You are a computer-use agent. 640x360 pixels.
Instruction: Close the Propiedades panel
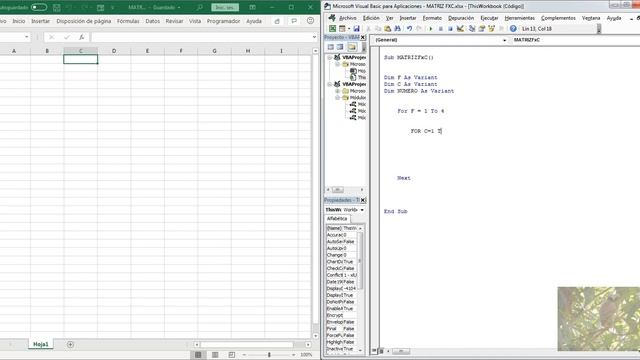[x=363, y=200]
